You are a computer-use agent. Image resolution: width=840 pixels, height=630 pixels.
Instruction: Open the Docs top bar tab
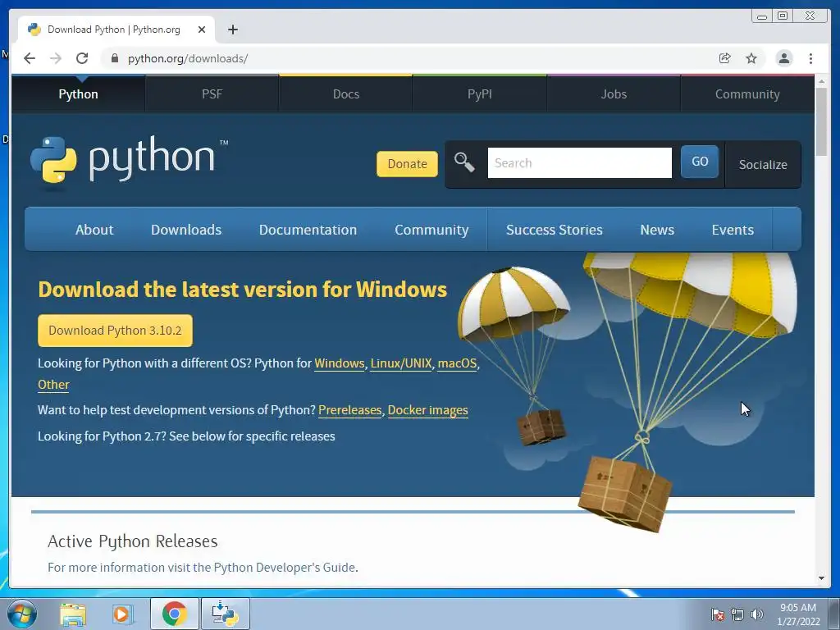(346, 94)
